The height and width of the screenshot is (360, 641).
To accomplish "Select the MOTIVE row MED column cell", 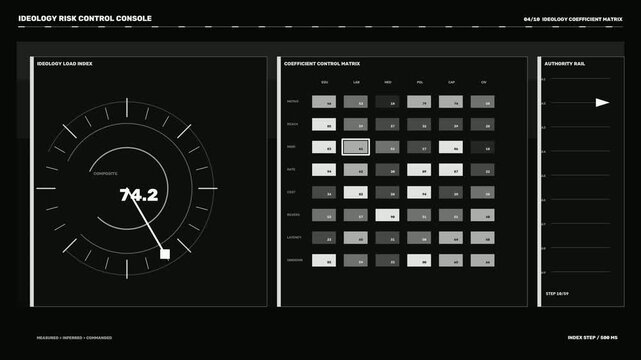I will [x=387, y=102].
